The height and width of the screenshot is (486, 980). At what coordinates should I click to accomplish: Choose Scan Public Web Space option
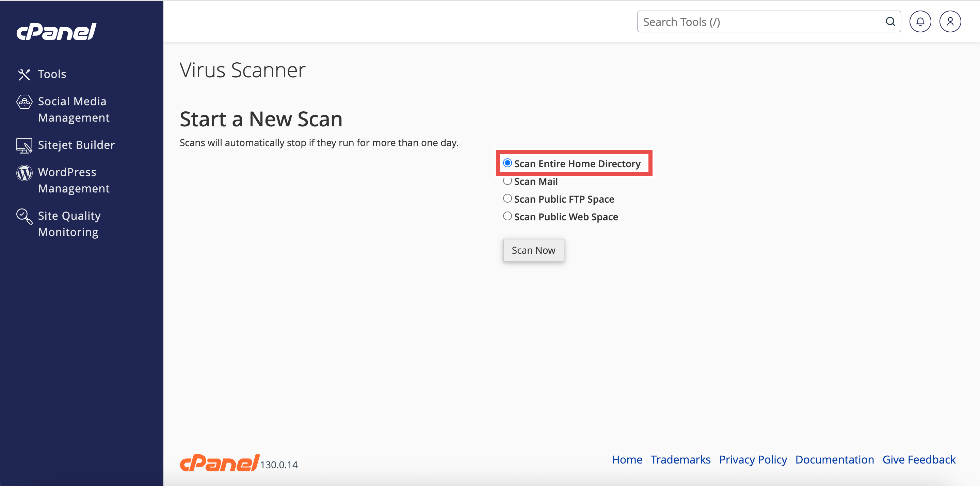click(507, 216)
